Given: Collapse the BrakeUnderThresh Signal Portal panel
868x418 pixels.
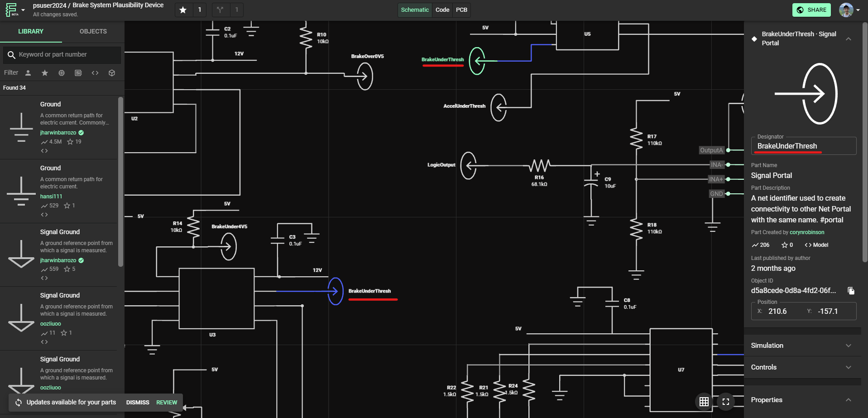Looking at the screenshot, I should [x=849, y=39].
